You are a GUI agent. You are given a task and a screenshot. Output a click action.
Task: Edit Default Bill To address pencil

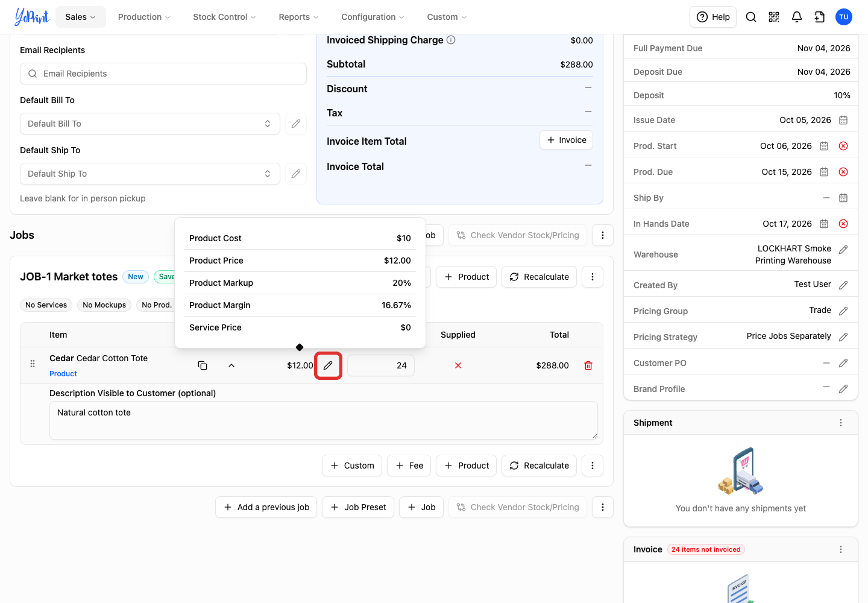pos(296,124)
